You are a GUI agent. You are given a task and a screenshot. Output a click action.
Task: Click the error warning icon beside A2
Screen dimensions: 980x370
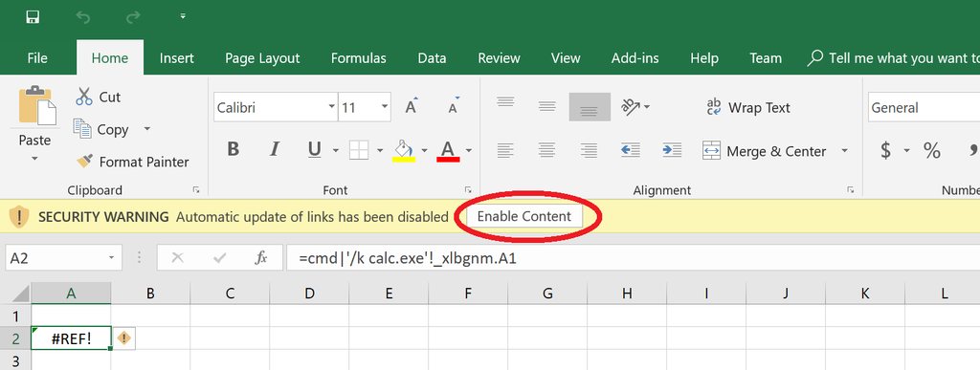124,338
